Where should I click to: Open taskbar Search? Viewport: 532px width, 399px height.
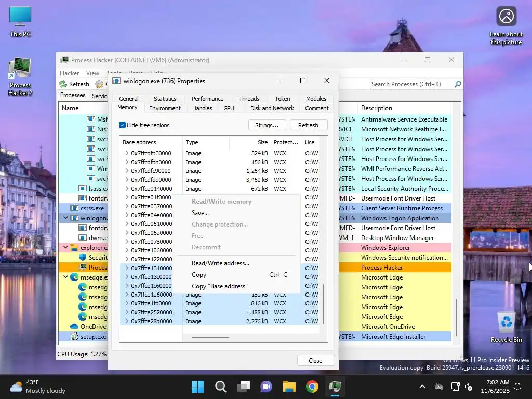tap(220, 387)
